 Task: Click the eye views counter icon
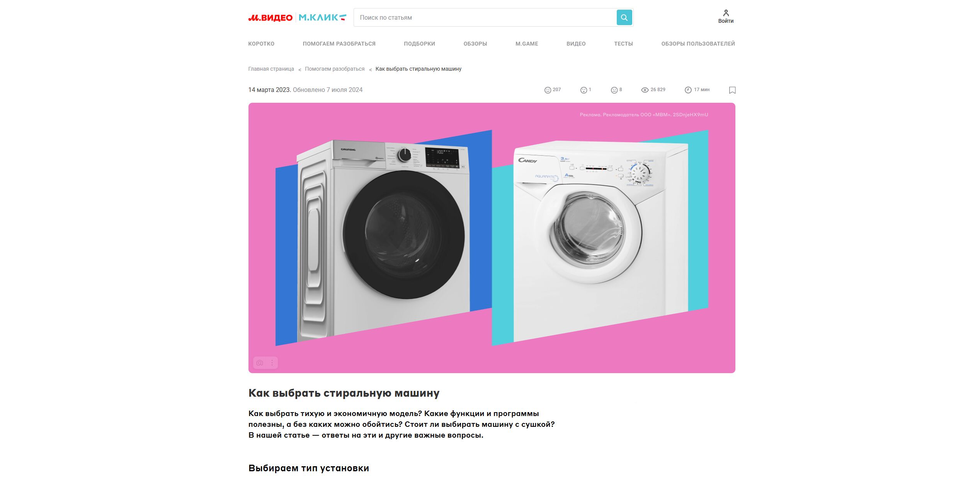click(645, 90)
